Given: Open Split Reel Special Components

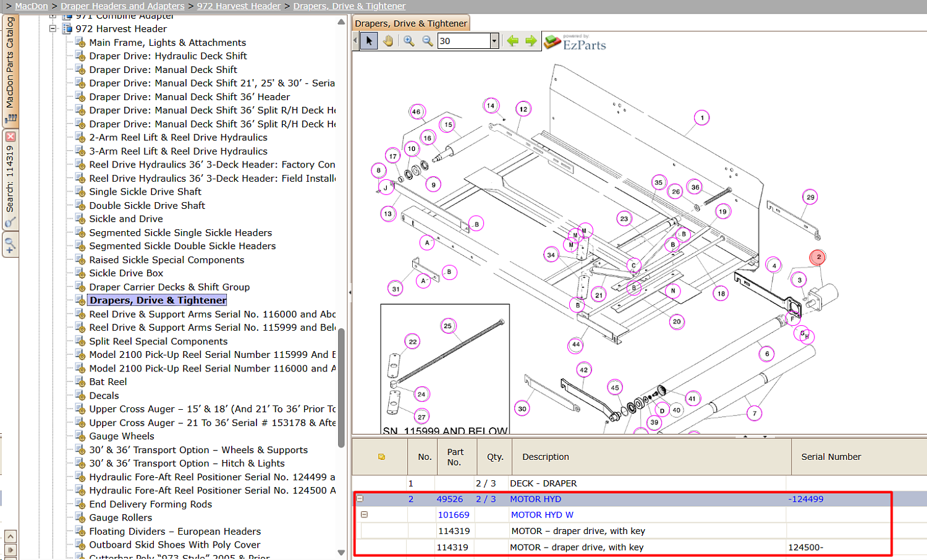Looking at the screenshot, I should 158,341.
